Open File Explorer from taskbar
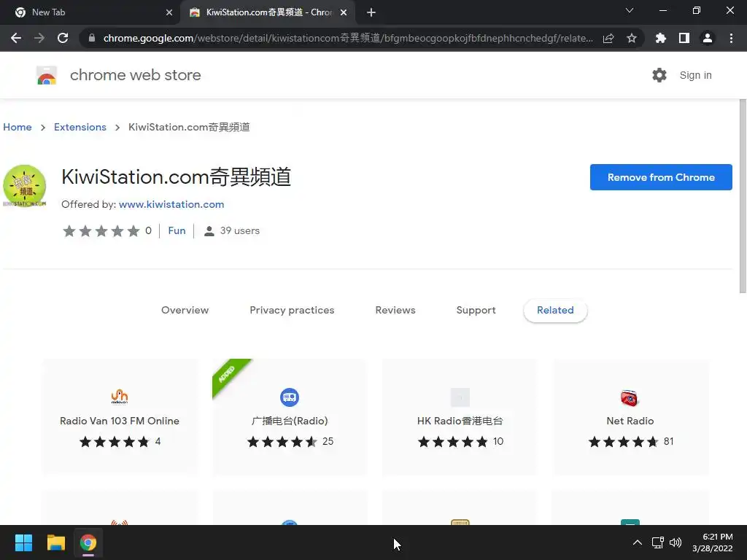This screenshot has height=560, width=747. coord(55,542)
